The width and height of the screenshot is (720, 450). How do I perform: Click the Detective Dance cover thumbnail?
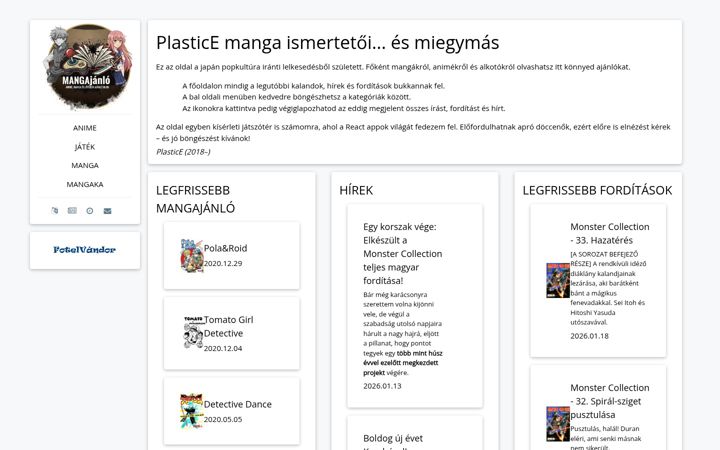191,411
